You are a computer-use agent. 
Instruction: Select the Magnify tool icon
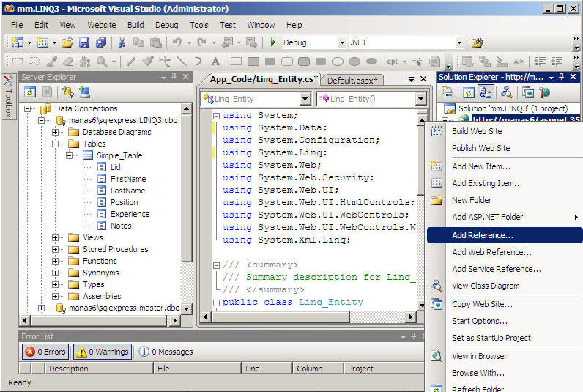click(102, 62)
